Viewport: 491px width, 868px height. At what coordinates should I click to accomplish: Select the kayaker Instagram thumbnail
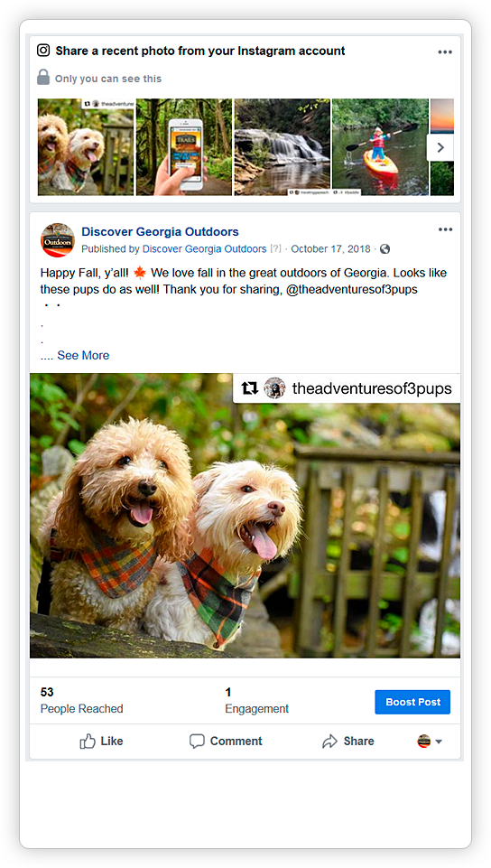click(380, 146)
